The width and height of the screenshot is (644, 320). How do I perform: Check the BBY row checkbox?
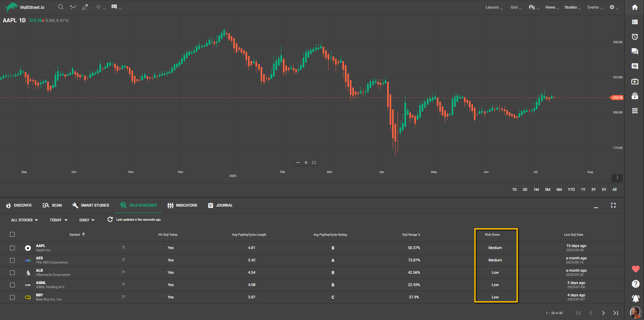pyautogui.click(x=12, y=297)
